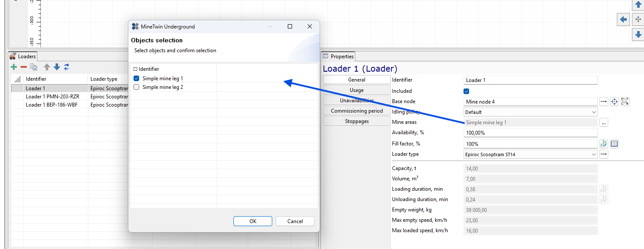Confirm selection with OK button
This screenshot has width=644, height=249.
[253, 221]
